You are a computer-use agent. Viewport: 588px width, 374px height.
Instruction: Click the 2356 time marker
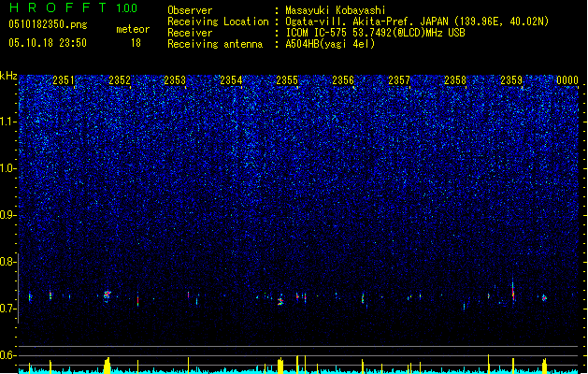tap(343, 80)
